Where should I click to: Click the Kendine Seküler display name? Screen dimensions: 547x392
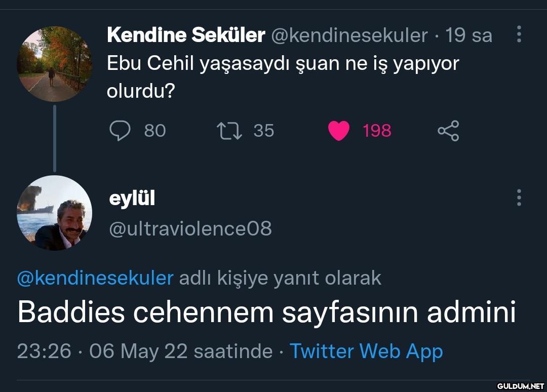(x=186, y=35)
